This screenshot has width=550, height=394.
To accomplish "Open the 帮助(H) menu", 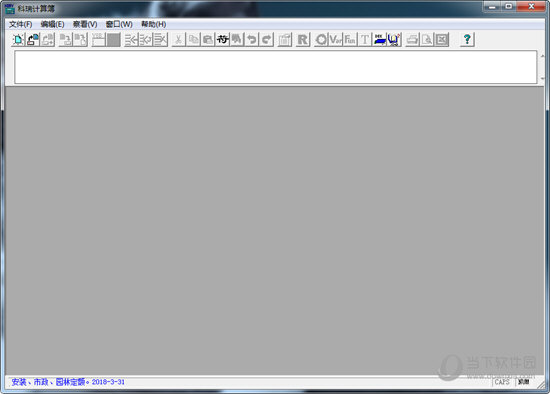I will point(153,24).
